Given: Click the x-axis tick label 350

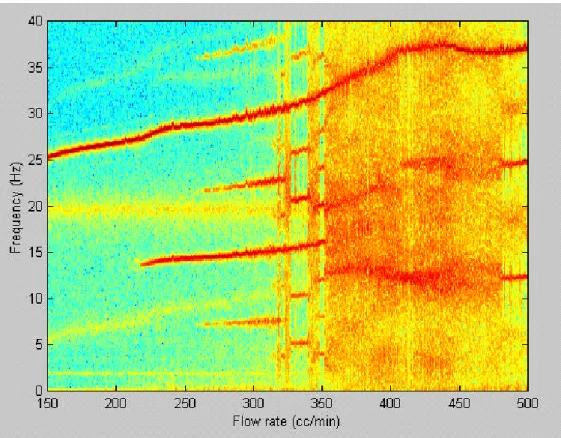Looking at the screenshot, I should (322, 403).
